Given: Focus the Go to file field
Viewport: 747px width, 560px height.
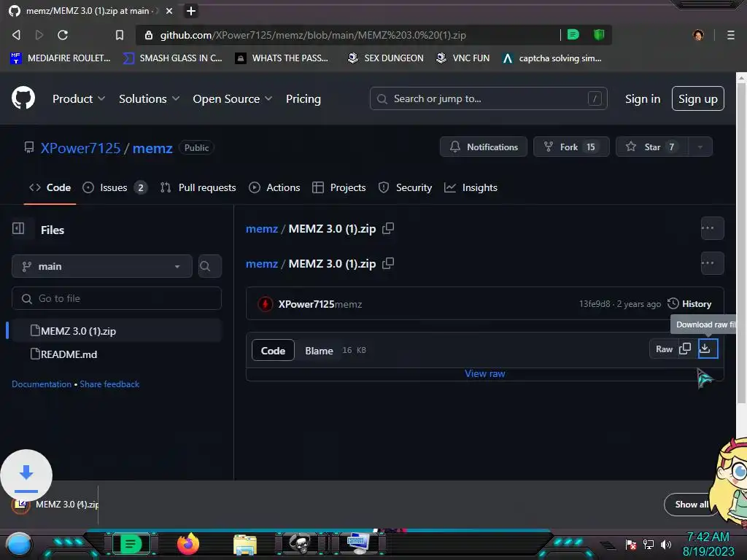Looking at the screenshot, I should click(116, 298).
